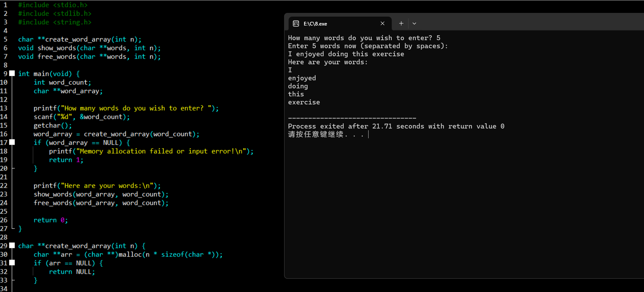The image size is (644, 292).
Task: Click the show_words call on line 23
Action: click(101, 194)
